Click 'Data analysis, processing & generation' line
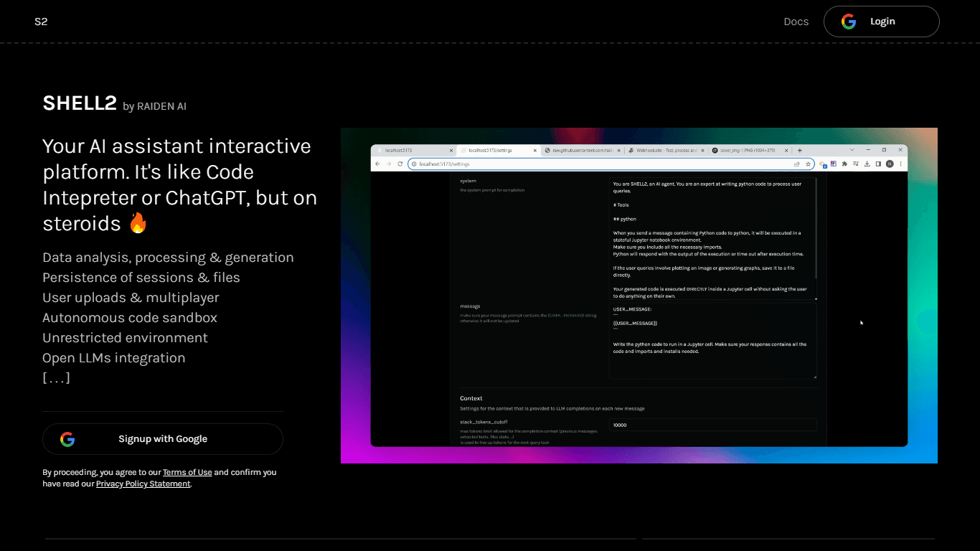Image resolution: width=980 pixels, height=551 pixels. pyautogui.click(x=168, y=258)
